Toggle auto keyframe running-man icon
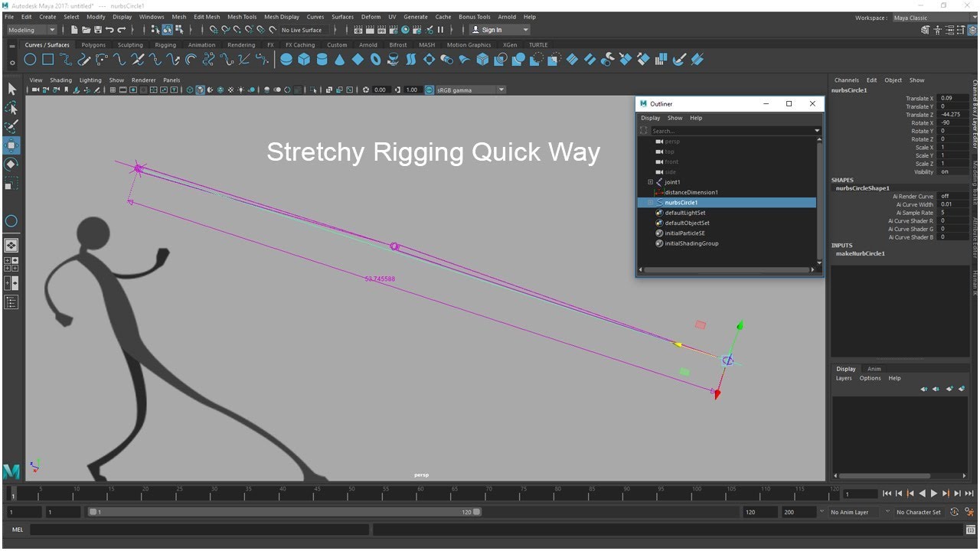The image size is (980, 551). coord(955,512)
